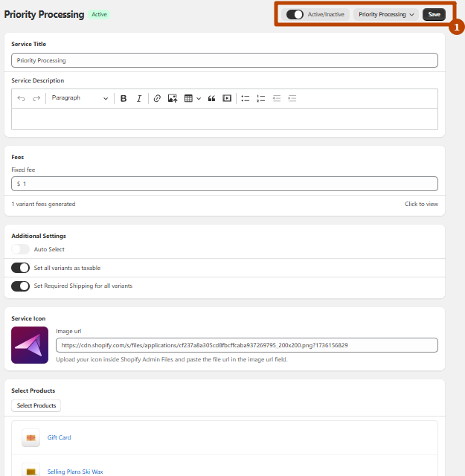Click the insert link icon
Image resolution: width=465 pixels, height=476 pixels.
(x=157, y=98)
